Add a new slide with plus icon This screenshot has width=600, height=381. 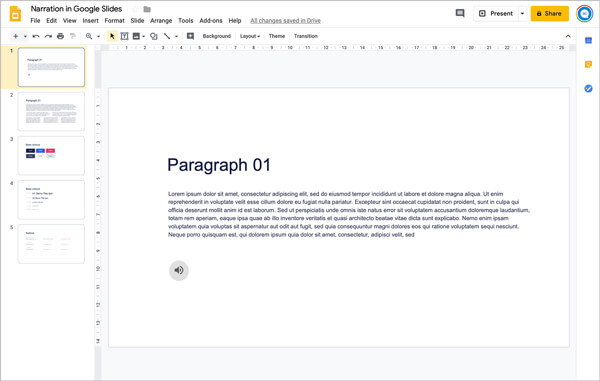16,36
